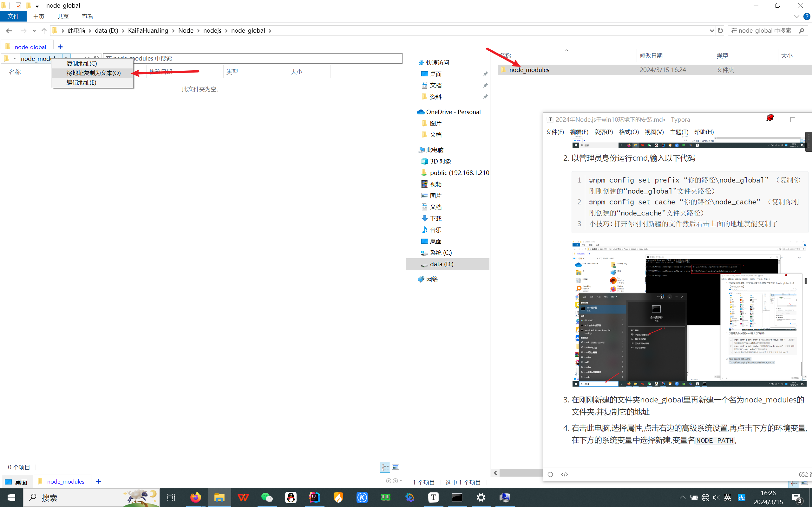The height and width of the screenshot is (507, 812).
Task: Toggle Typora source code mode button
Action: point(565,474)
